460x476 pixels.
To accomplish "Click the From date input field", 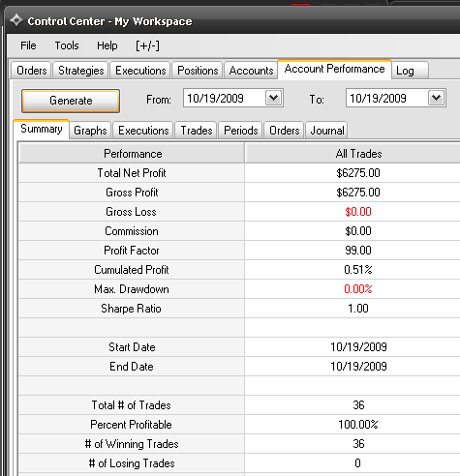I will [225, 98].
